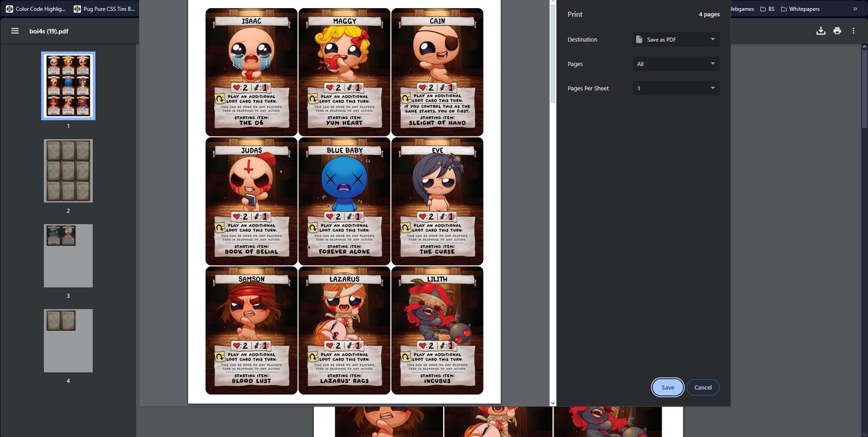Open the Destination dropdown
868x437 pixels.
[676, 39]
